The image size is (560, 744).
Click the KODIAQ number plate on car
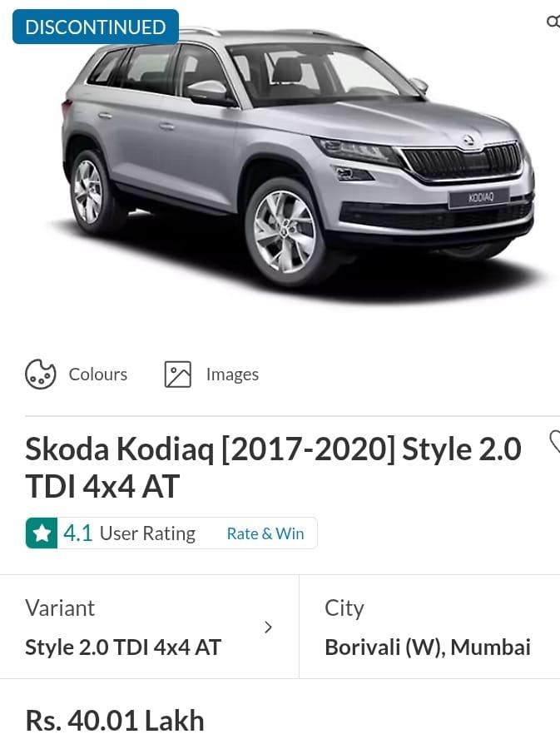(479, 198)
